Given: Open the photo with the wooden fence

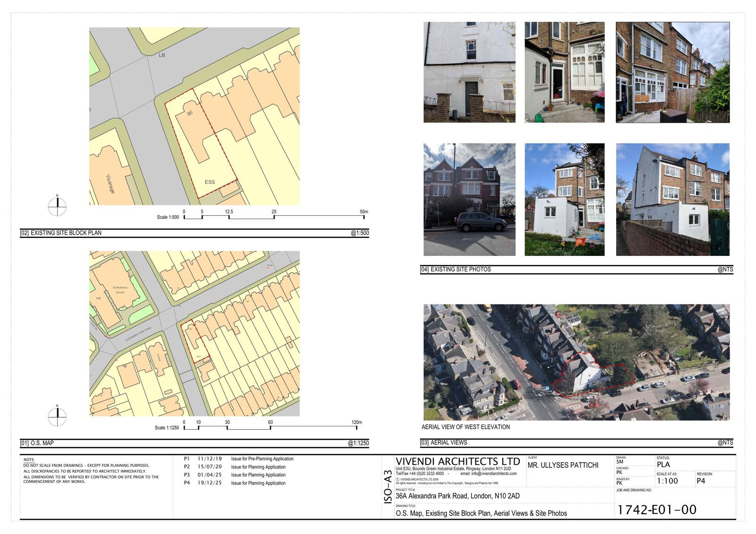Looking at the screenshot, I should coord(672,72).
